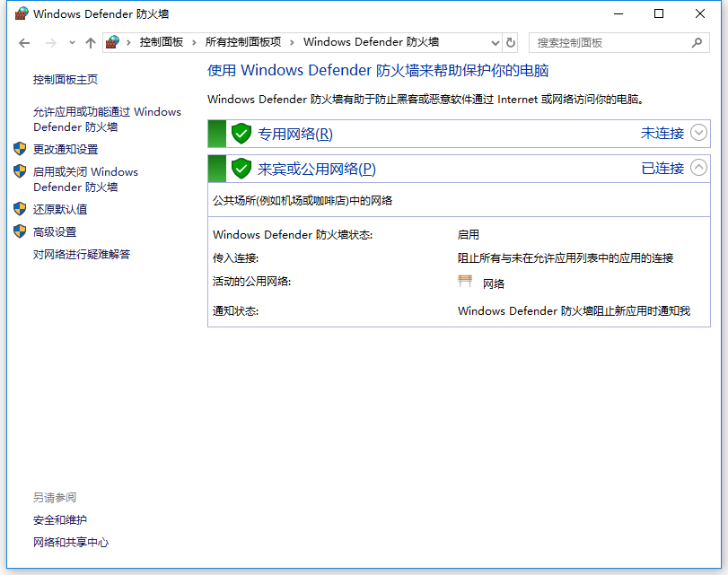Select 所有控制面板项 breadcrumb item
This screenshot has width=728, height=575.
point(243,42)
